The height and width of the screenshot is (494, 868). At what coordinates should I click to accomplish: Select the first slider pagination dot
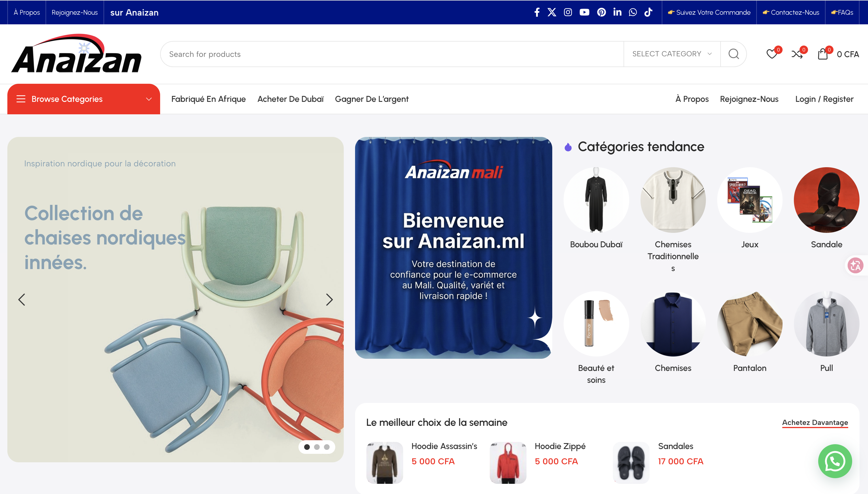click(x=307, y=447)
